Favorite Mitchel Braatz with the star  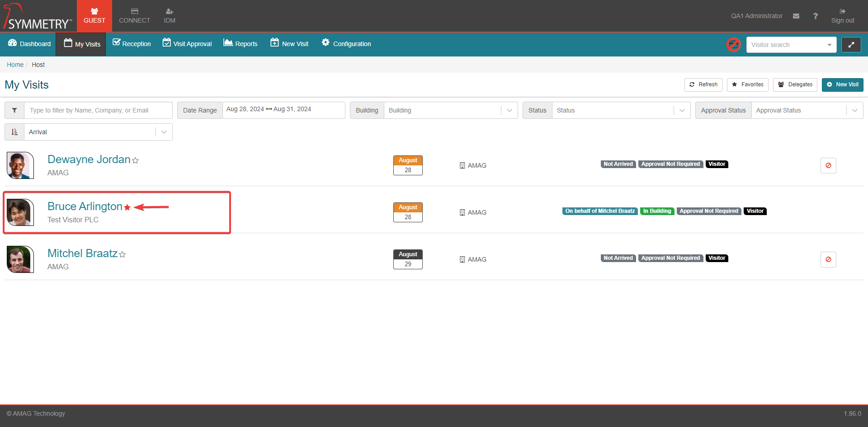122,254
